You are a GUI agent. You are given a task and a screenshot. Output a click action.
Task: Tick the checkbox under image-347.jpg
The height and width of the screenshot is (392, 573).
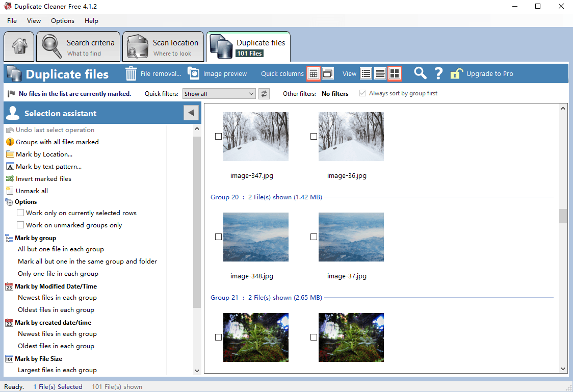click(219, 136)
